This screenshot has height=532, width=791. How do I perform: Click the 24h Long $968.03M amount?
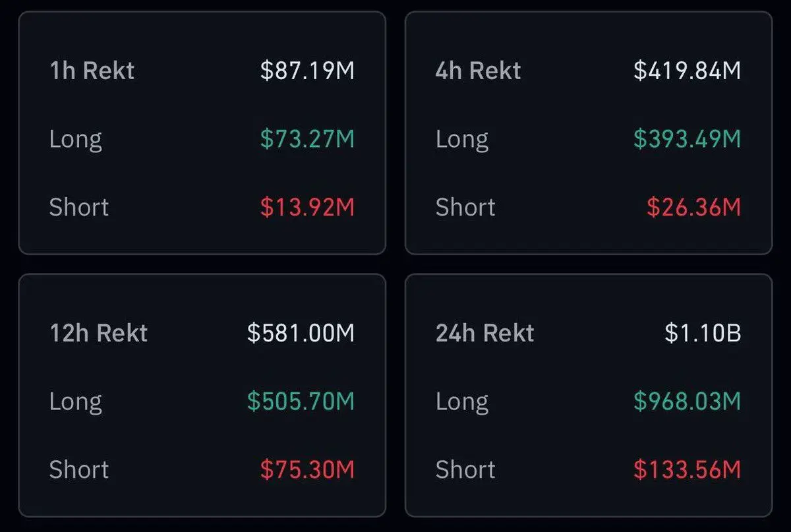pos(688,401)
